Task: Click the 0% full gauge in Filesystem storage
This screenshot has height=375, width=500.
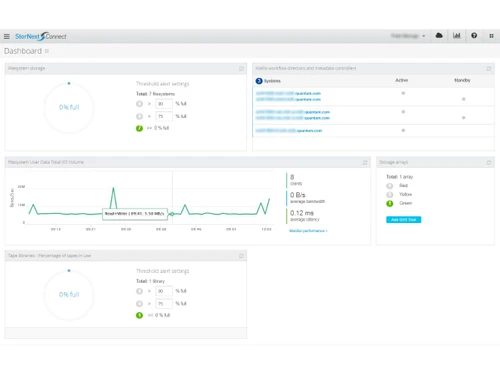Action: click(69, 107)
